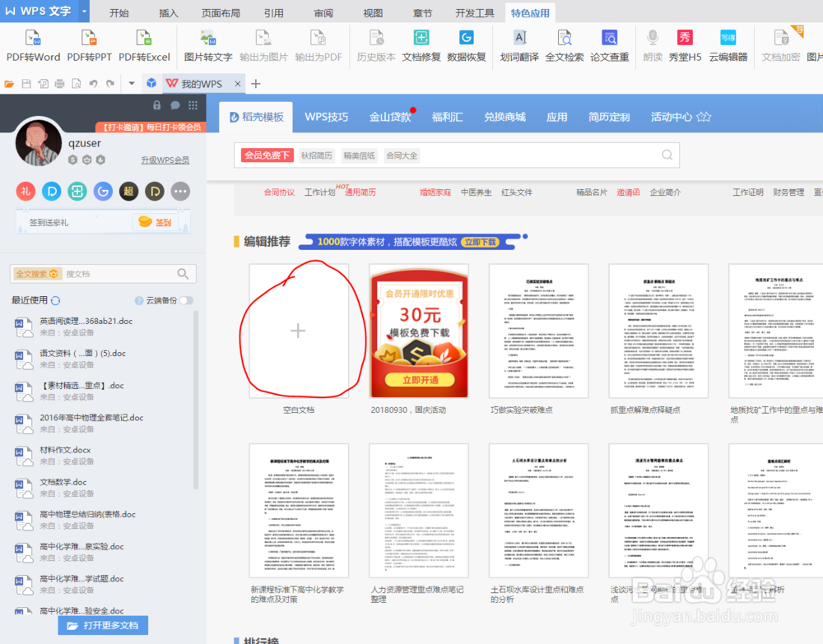
Task: Switch to the 插入 ribbon tab
Action: [169, 13]
